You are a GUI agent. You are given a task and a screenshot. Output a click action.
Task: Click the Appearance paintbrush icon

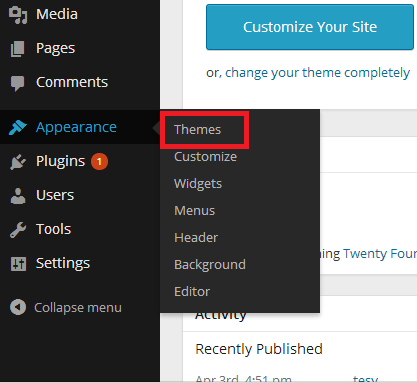click(x=17, y=127)
